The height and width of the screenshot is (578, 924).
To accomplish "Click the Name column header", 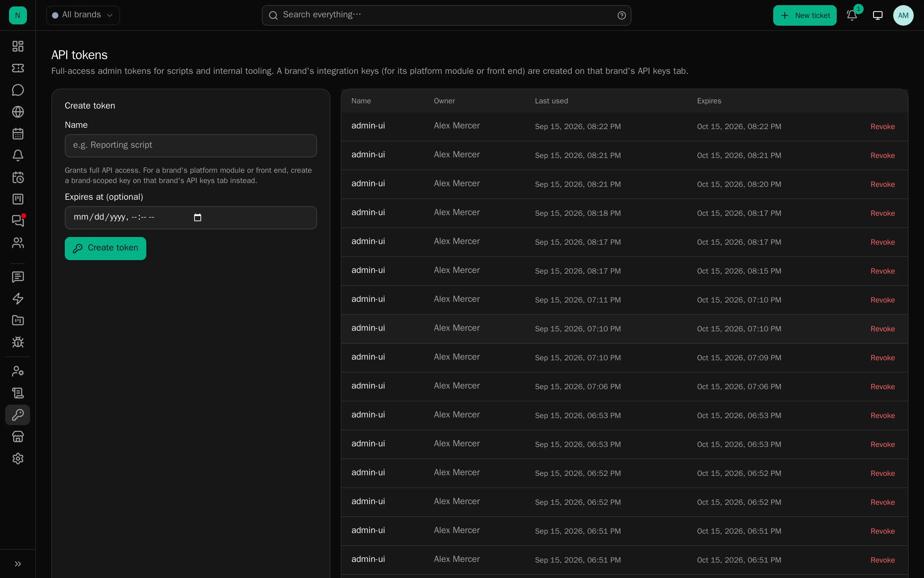I will click(361, 101).
